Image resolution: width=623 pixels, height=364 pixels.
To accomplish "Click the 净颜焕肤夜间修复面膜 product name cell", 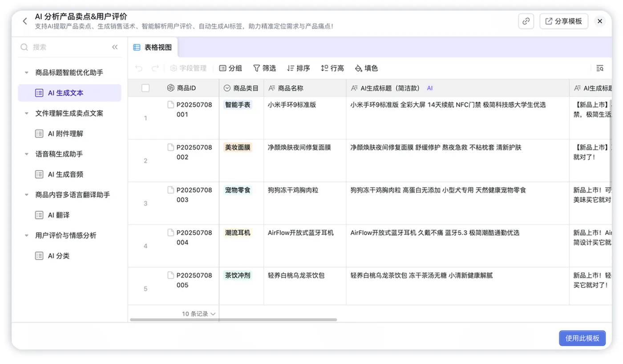I will (x=305, y=161).
